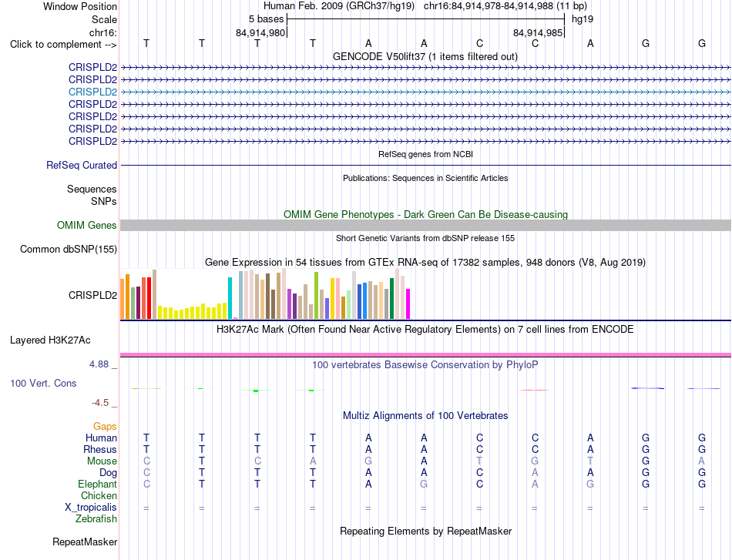
Task: Select the Mouse alignment row label
Action: tap(102, 461)
